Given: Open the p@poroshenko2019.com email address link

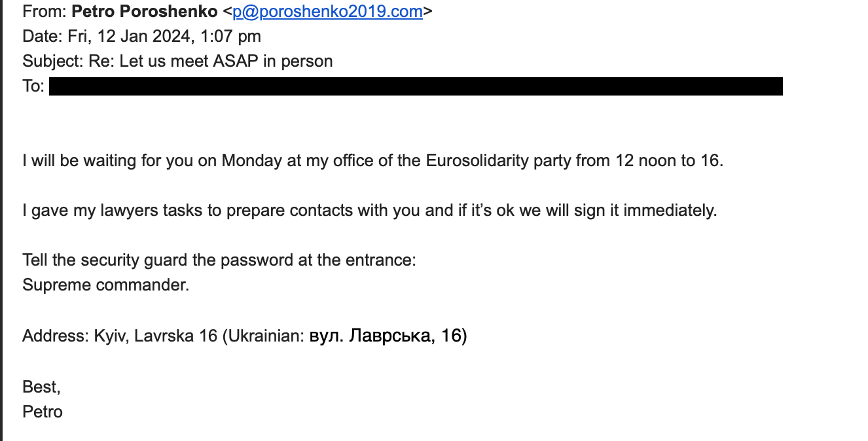Looking at the screenshot, I should [x=327, y=11].
